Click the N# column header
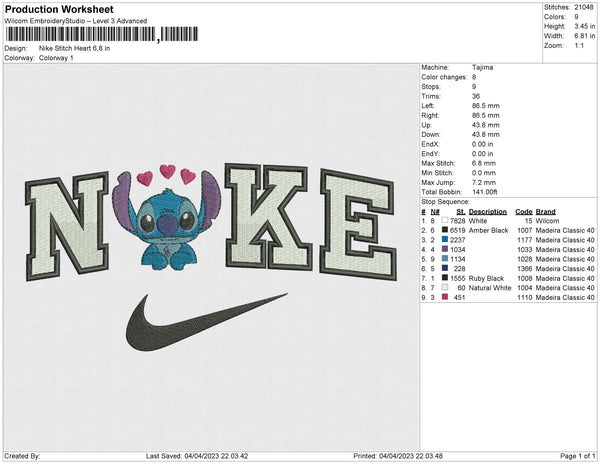Image resolution: width=600 pixels, height=464 pixels. [x=435, y=212]
